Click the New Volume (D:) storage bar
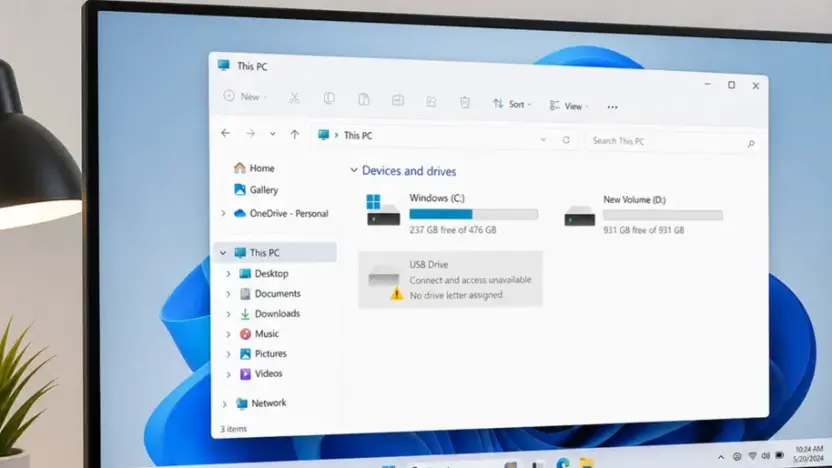Screen dimensions: 832x468 pos(663,215)
